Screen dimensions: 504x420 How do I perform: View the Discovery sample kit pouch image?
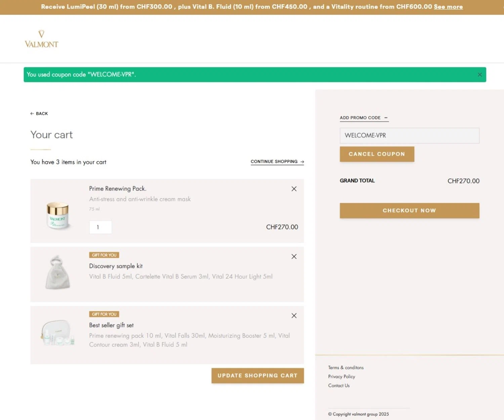click(x=57, y=272)
